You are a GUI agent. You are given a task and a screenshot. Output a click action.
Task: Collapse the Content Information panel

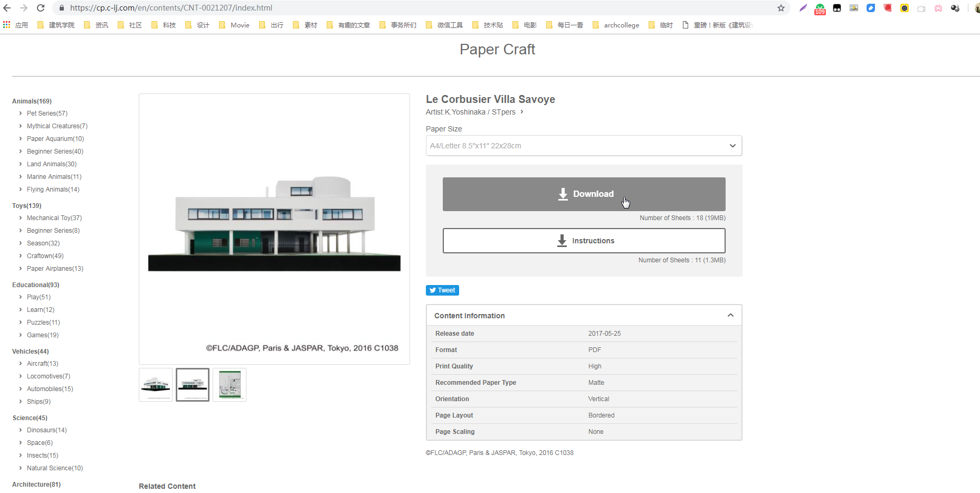[730, 316]
